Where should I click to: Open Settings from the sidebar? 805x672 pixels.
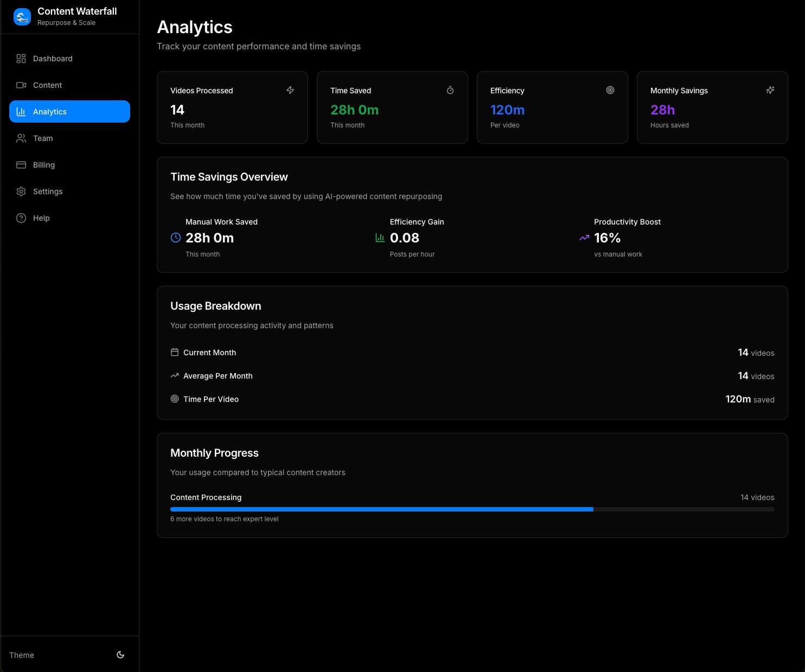pyautogui.click(x=69, y=191)
